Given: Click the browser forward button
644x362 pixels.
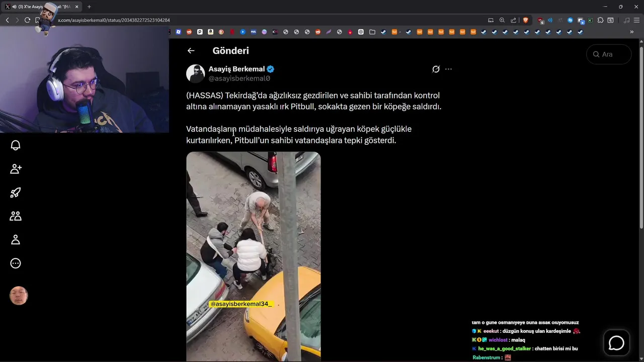Looking at the screenshot, I should (17, 20).
